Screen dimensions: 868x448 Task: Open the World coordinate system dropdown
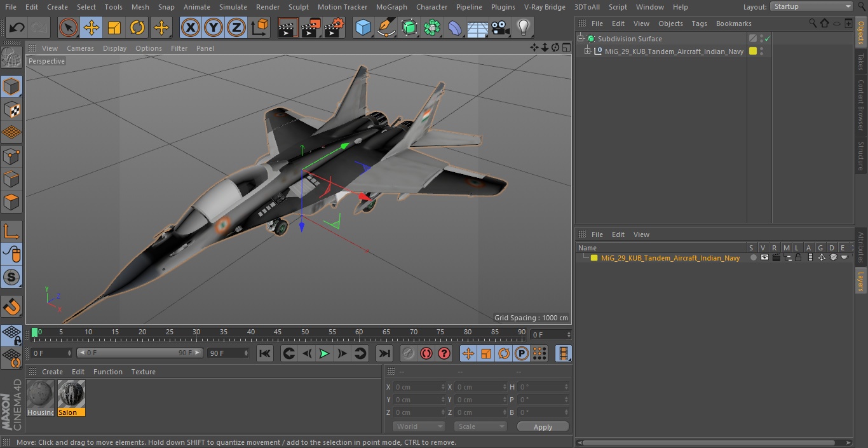pos(418,426)
